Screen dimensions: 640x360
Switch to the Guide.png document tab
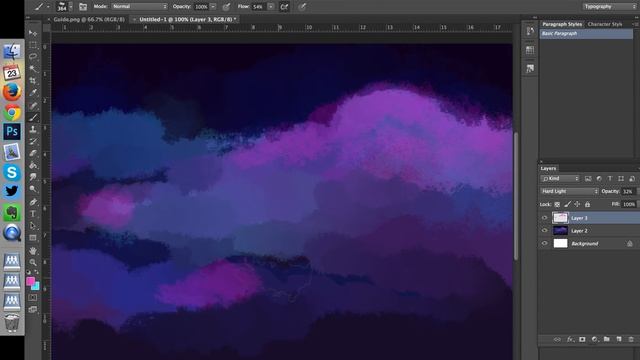(x=89, y=19)
